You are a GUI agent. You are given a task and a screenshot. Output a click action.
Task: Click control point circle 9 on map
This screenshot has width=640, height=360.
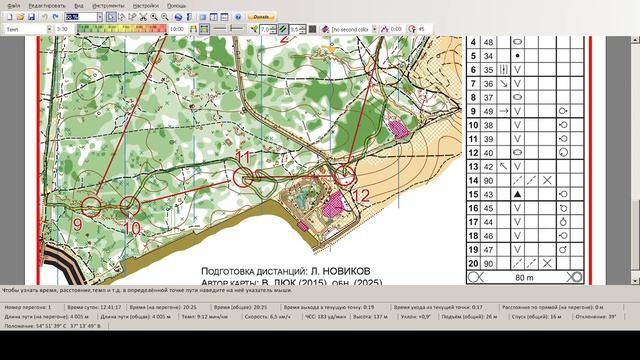coord(91,207)
